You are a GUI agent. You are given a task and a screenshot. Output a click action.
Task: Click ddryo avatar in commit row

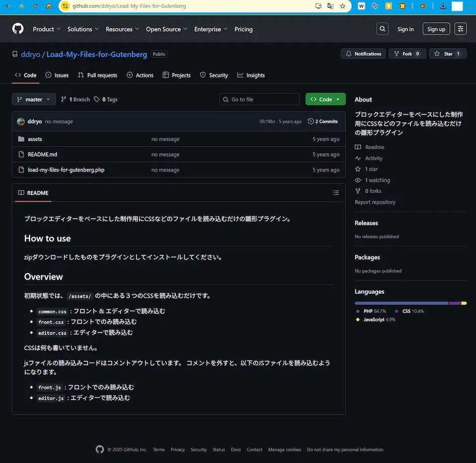click(21, 121)
